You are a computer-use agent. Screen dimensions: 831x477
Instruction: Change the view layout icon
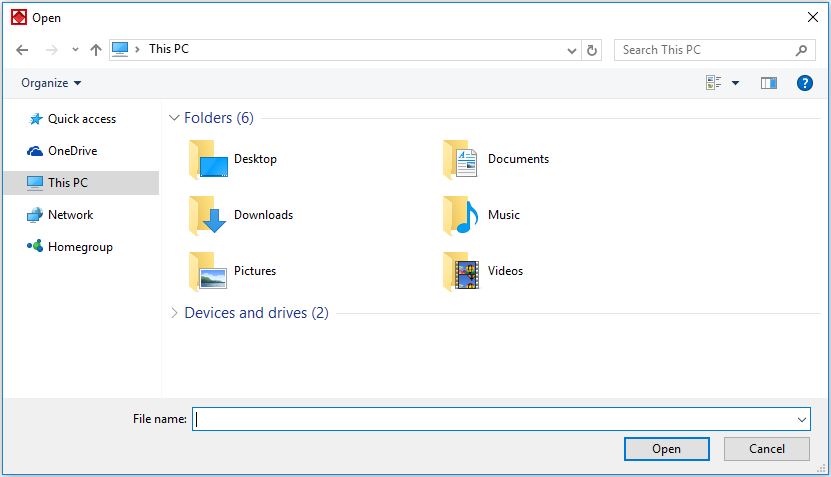point(713,83)
